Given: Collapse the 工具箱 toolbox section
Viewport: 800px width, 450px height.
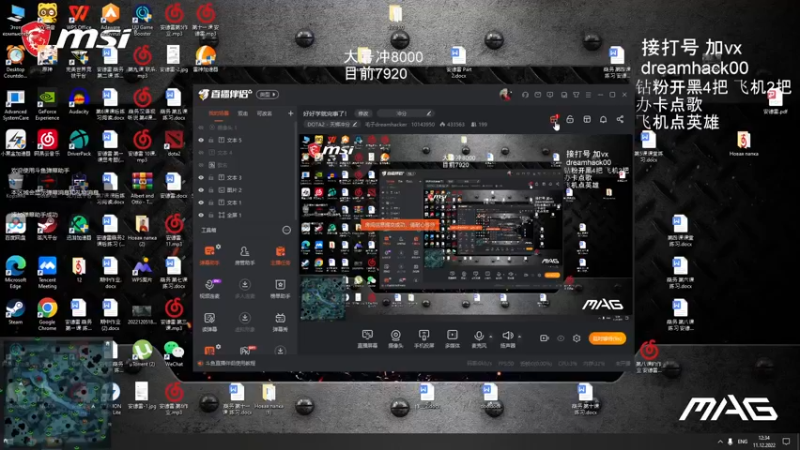Looking at the screenshot, I should click(287, 230).
